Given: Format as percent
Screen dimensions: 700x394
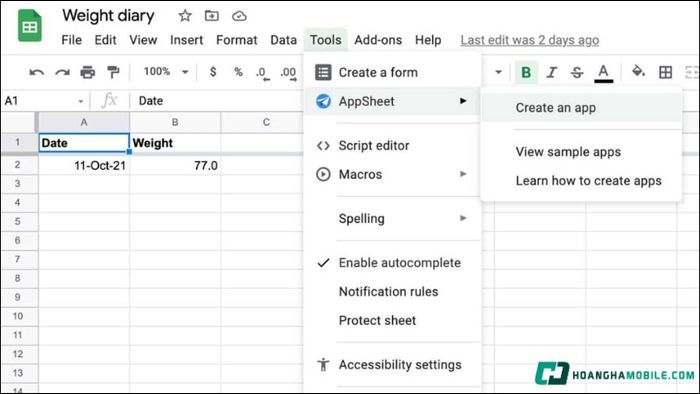Looking at the screenshot, I should pyautogui.click(x=238, y=72).
